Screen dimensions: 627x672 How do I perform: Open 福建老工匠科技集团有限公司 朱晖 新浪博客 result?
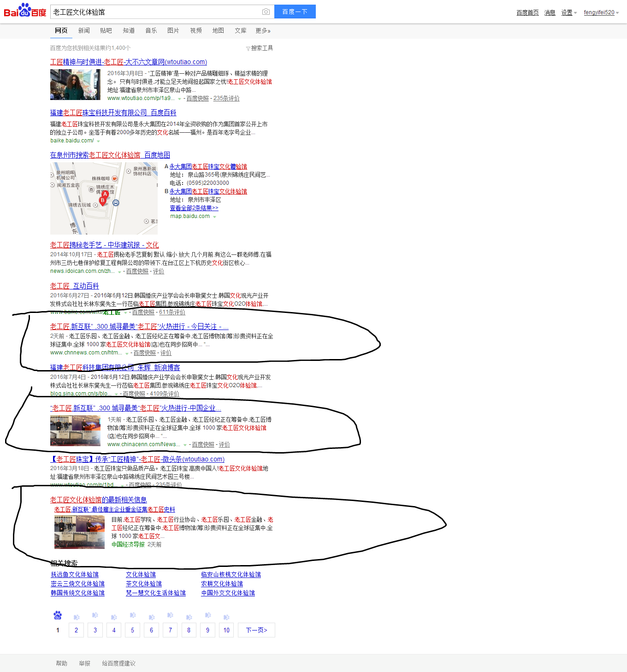click(x=115, y=367)
